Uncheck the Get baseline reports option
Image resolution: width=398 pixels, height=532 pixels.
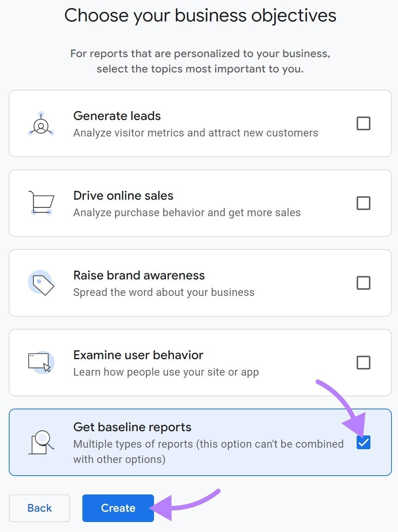[x=363, y=442]
